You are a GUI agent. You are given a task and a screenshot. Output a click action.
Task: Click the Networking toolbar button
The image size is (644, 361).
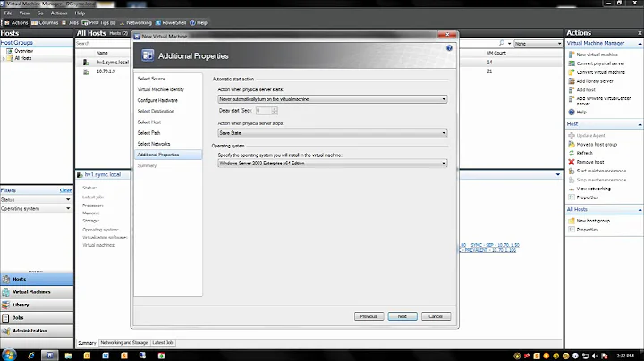(136, 22)
